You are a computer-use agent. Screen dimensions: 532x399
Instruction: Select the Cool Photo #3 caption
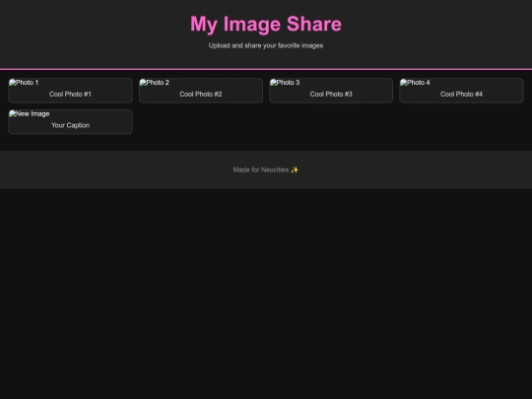pyautogui.click(x=331, y=94)
